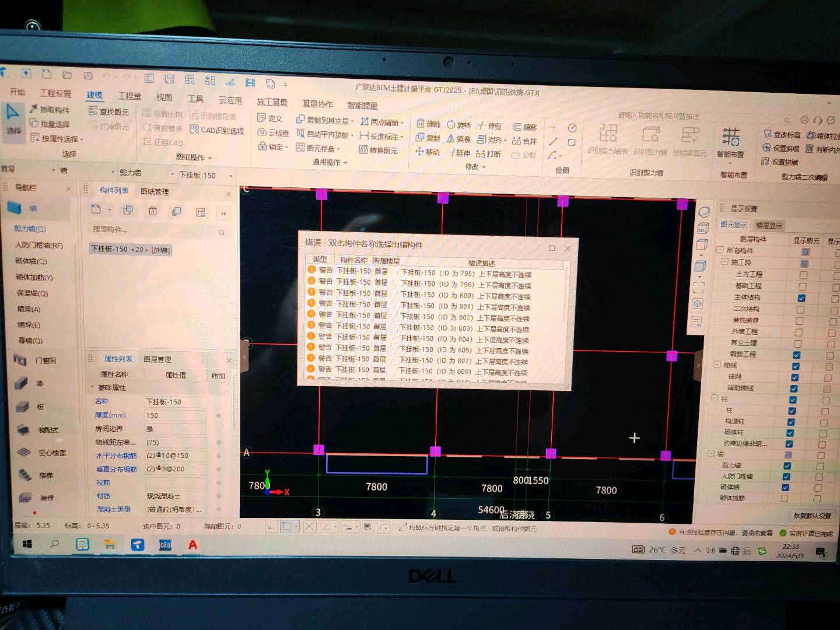Click the straight line draw tool
Viewport: 840px width, 630px height.
[x=554, y=141]
